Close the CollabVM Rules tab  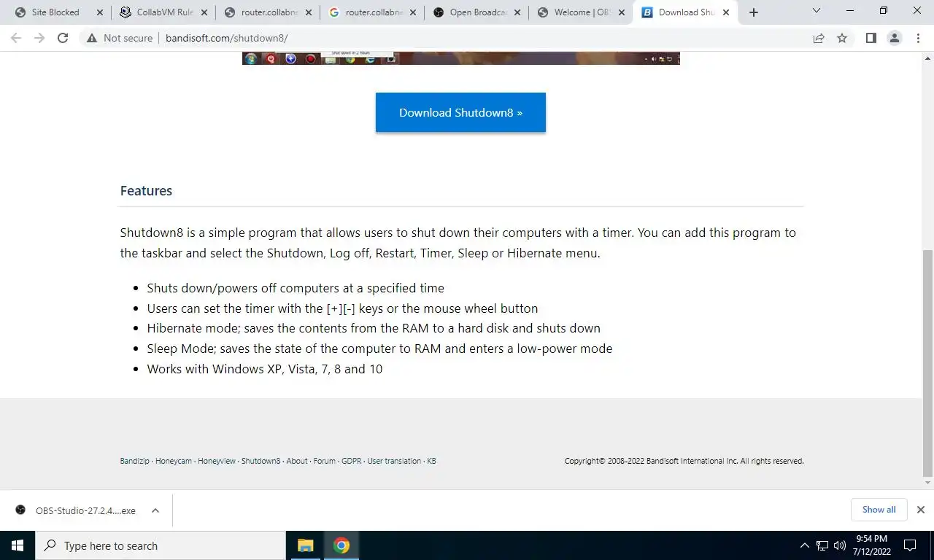(x=204, y=12)
